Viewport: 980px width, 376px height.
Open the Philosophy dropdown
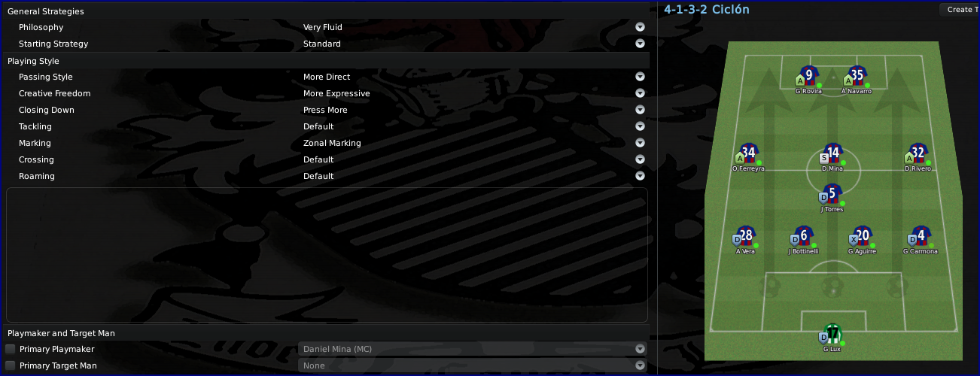point(640,27)
